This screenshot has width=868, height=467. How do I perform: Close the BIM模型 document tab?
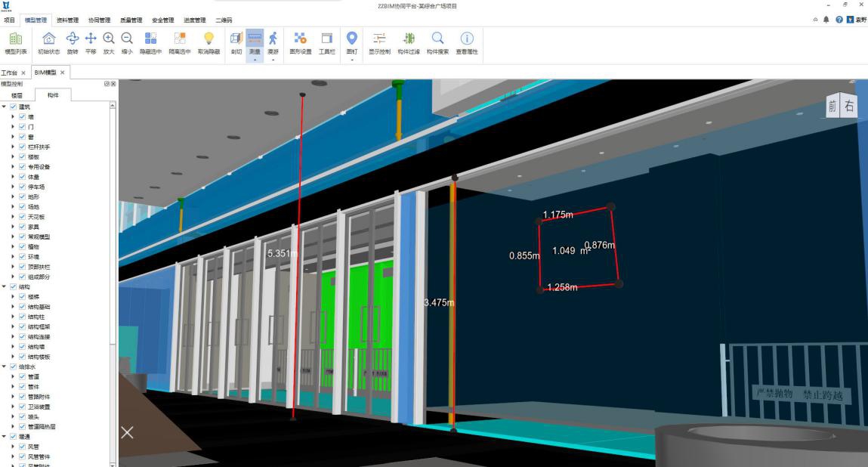click(63, 73)
